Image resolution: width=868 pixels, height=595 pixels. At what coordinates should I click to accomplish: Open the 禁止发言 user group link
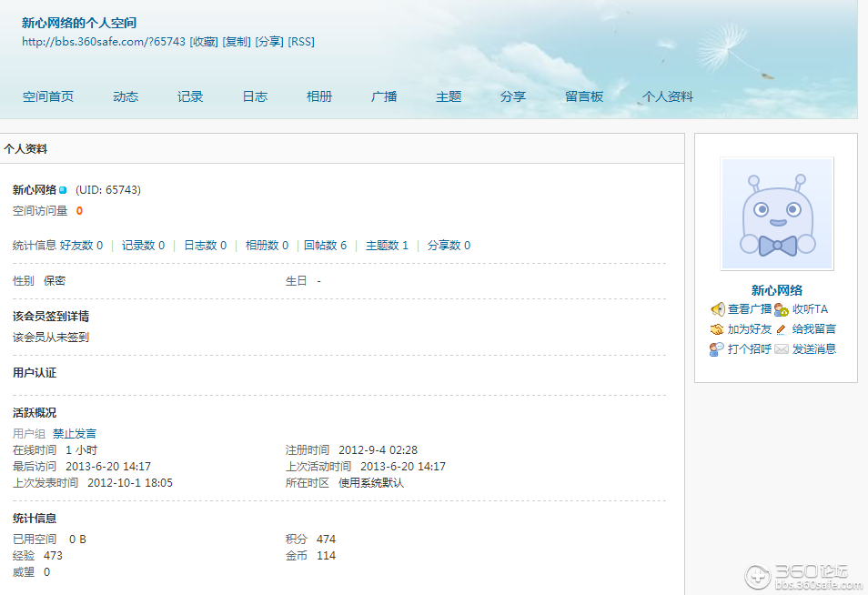point(74,433)
